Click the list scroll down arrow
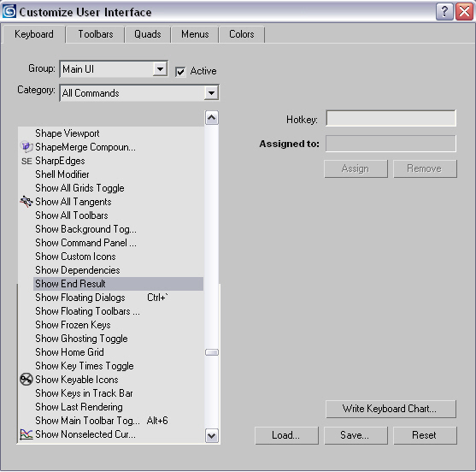This screenshot has height=472, width=476. pos(212,436)
